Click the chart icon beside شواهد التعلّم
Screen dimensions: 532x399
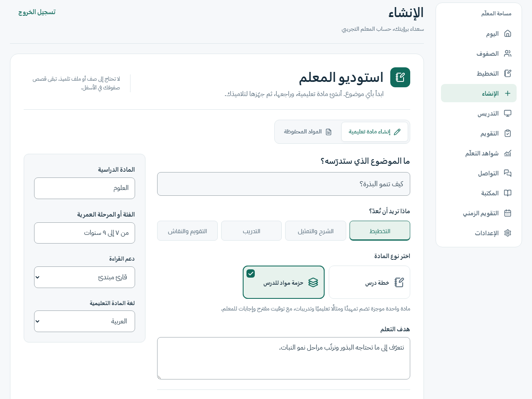[x=507, y=153]
